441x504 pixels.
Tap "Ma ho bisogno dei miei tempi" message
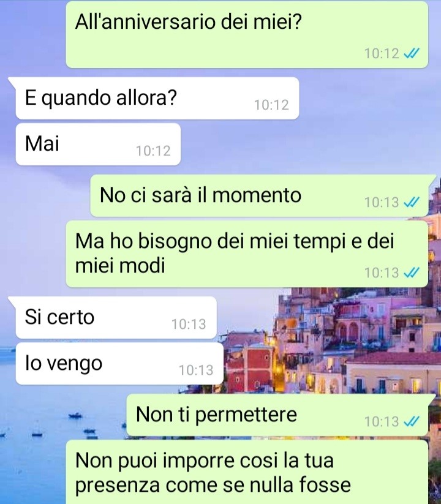coord(247,254)
